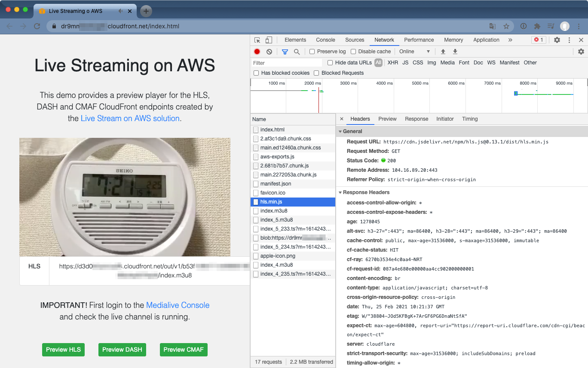Click the Preview HLS button

click(63, 350)
